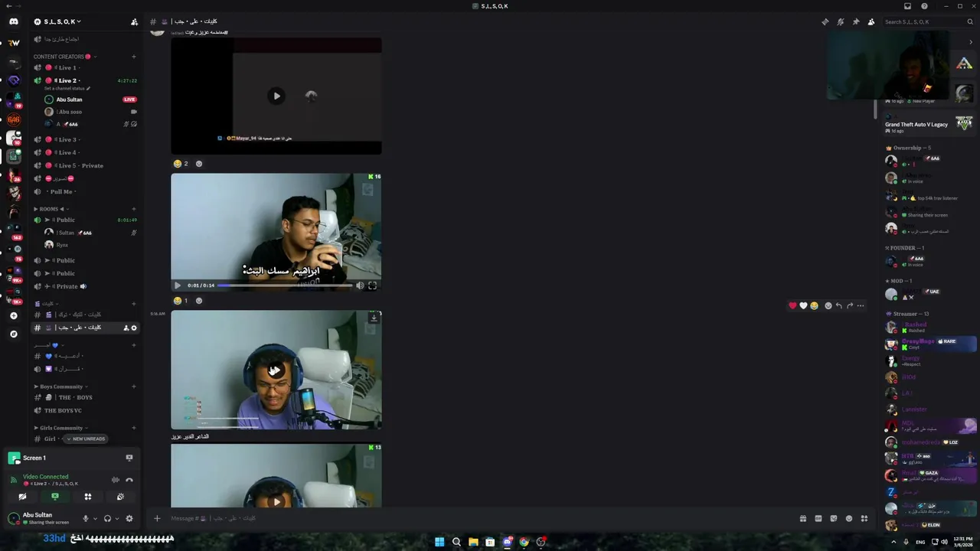Open pinned messages pin icon
This screenshot has width=980, height=551.
(x=856, y=21)
